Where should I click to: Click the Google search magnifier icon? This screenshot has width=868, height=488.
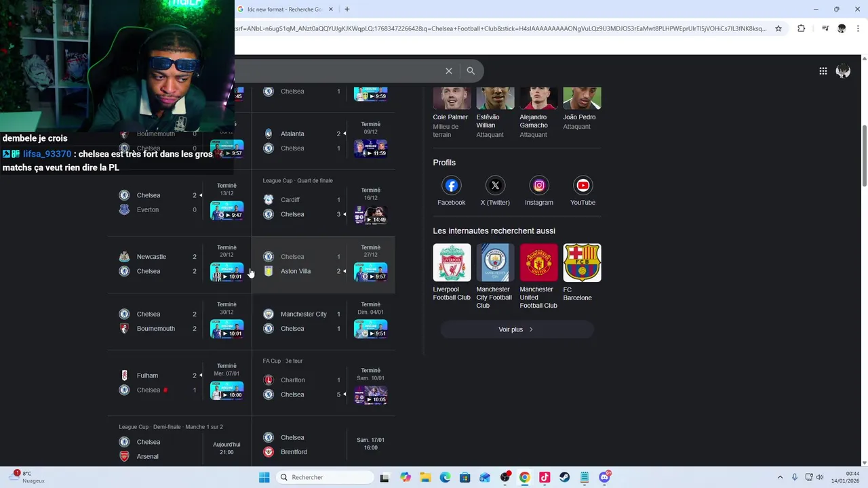coord(471,70)
